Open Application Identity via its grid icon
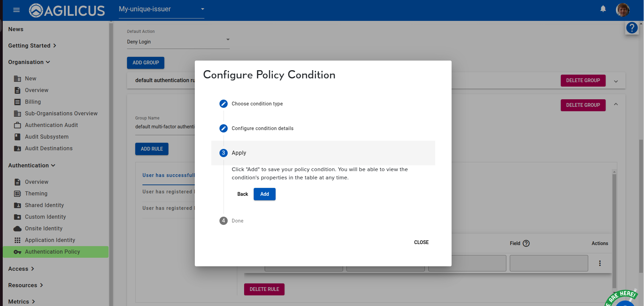The width and height of the screenshot is (644, 306). [x=18, y=240]
